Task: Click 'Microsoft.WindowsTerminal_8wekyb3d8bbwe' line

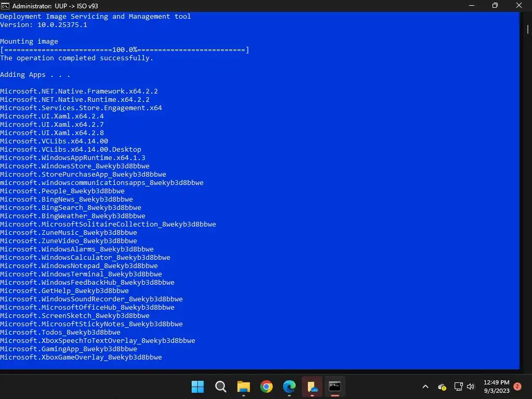Action: [x=81, y=274]
